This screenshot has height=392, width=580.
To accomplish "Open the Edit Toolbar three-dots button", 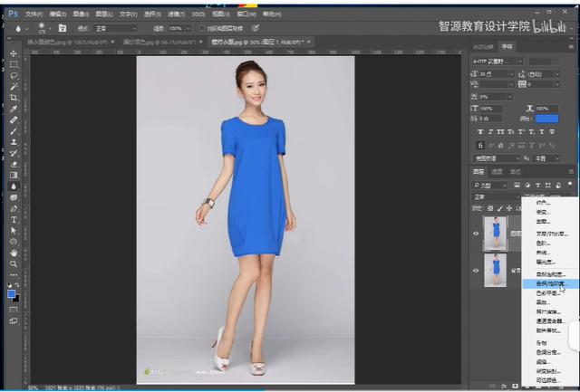I will coord(14,275).
